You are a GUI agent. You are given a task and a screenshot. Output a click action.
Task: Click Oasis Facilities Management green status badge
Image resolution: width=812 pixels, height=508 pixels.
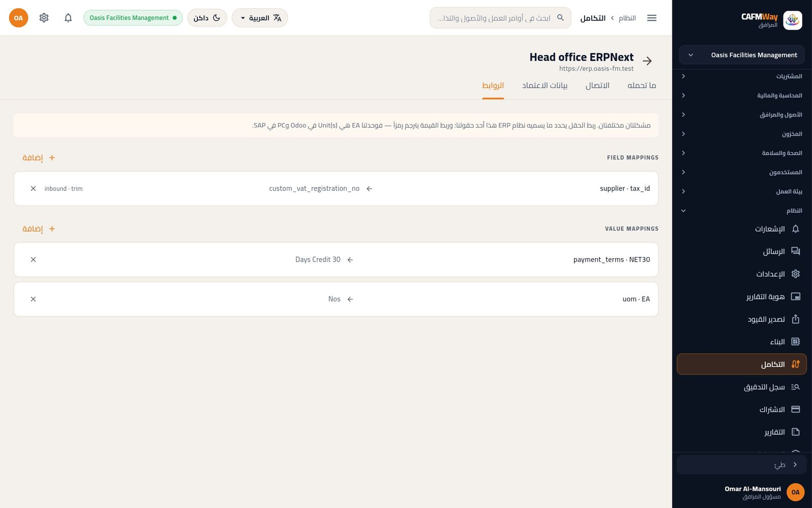pyautogui.click(x=133, y=18)
